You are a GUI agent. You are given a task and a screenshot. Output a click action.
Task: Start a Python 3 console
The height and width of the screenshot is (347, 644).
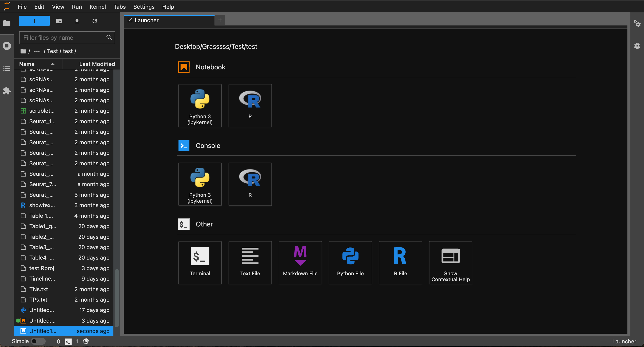200,184
